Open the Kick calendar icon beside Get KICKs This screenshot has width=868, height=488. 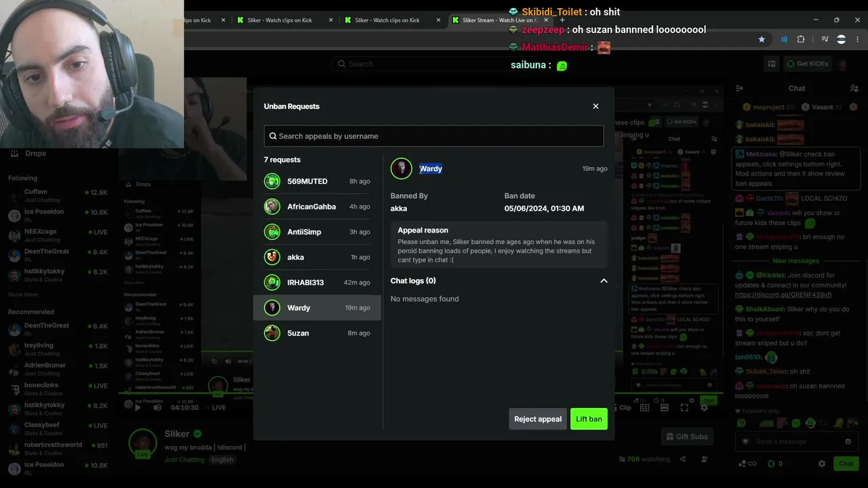coord(772,64)
